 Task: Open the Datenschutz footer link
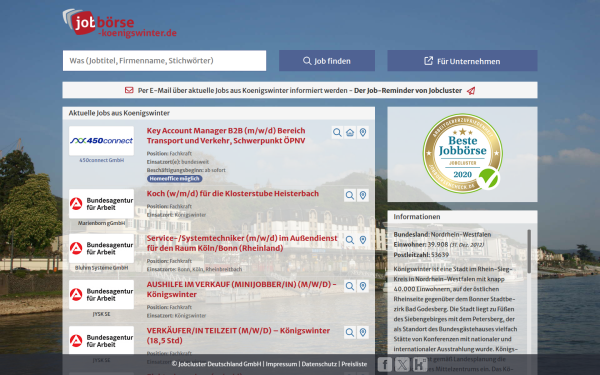(x=319, y=364)
